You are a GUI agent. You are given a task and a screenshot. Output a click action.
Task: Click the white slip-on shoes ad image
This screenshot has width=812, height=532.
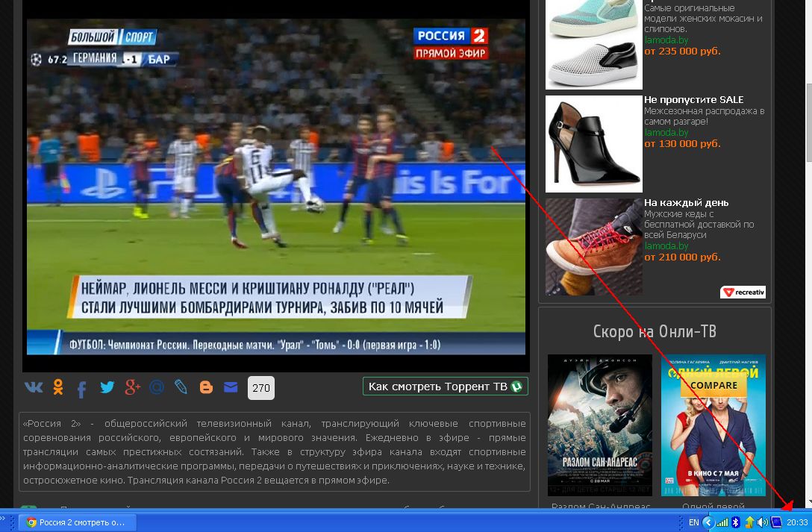pos(594,45)
